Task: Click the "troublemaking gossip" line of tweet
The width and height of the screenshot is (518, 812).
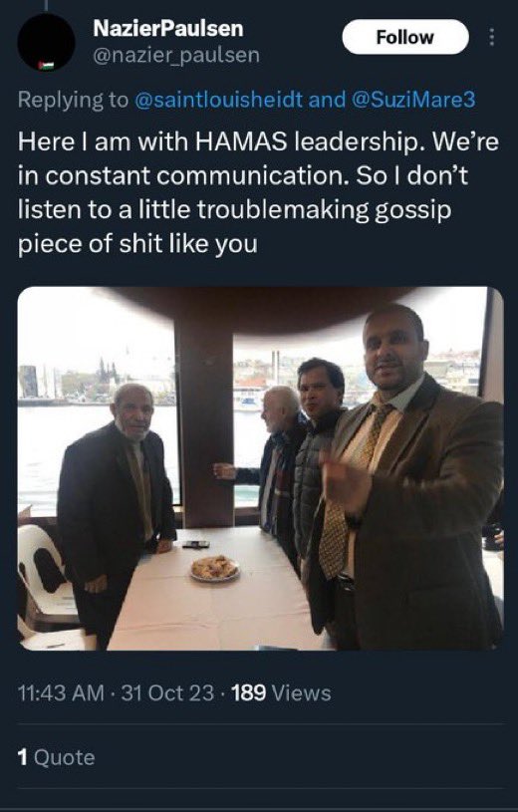Action: tap(235, 210)
